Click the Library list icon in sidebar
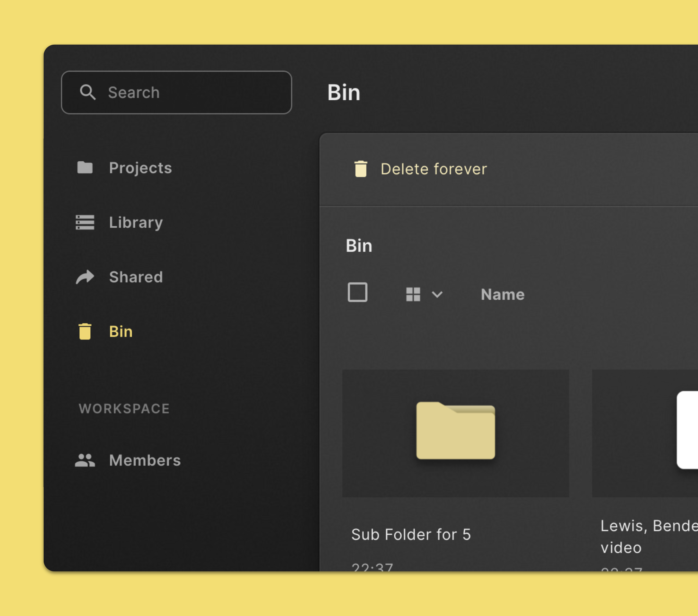The width and height of the screenshot is (698, 616). coord(85,222)
